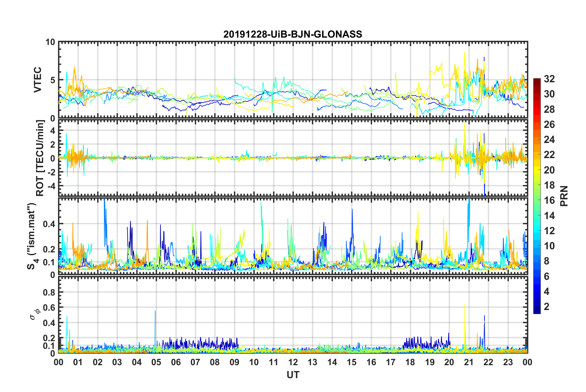
Task: Click the 21 hour tick on UT axis
Action: (469, 362)
